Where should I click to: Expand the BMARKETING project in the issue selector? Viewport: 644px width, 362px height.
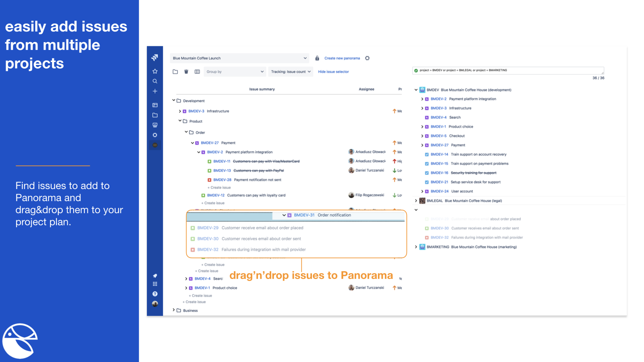pos(416,247)
